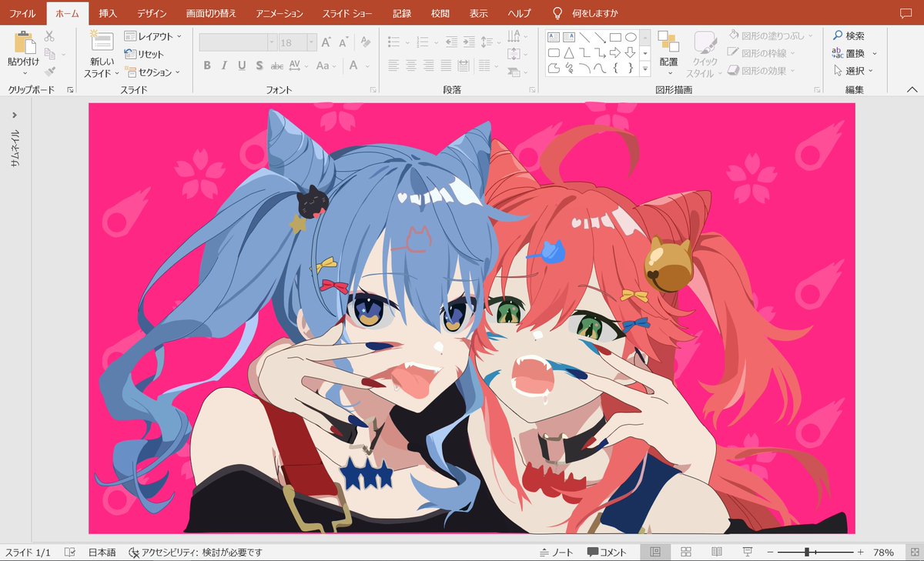Select the straight line shape

click(x=584, y=36)
